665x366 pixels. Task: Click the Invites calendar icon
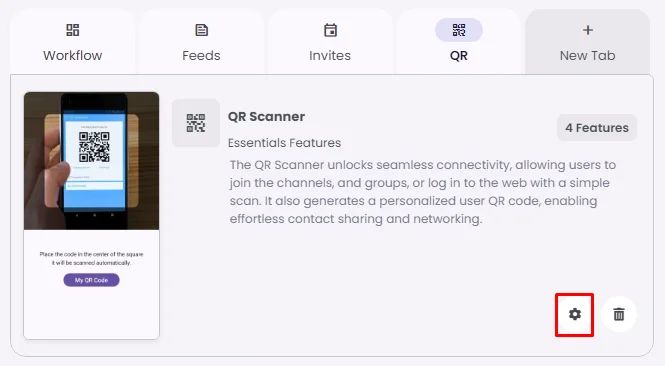coord(330,30)
